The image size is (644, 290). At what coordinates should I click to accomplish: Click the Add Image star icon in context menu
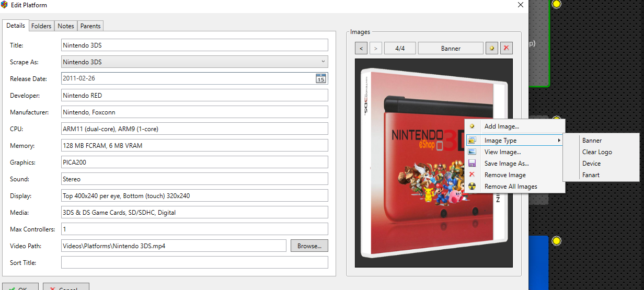click(x=472, y=126)
